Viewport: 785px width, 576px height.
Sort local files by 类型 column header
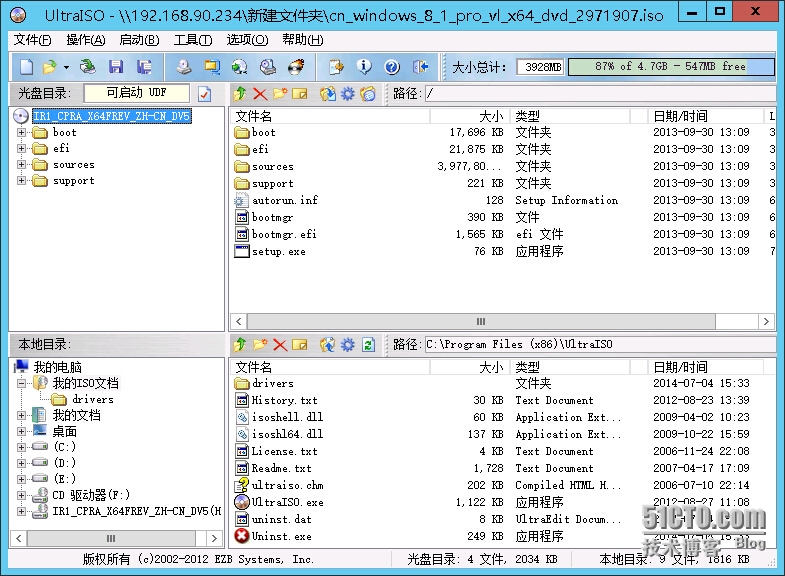click(x=569, y=367)
